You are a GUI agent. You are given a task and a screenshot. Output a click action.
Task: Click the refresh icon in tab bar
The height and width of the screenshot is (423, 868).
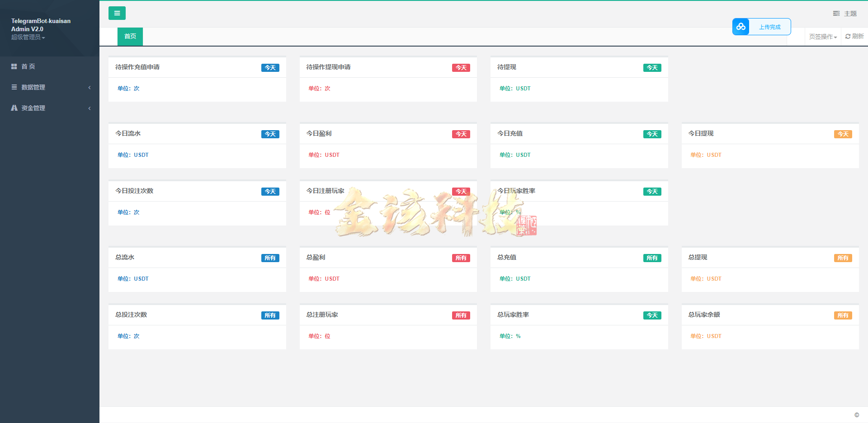(x=848, y=37)
